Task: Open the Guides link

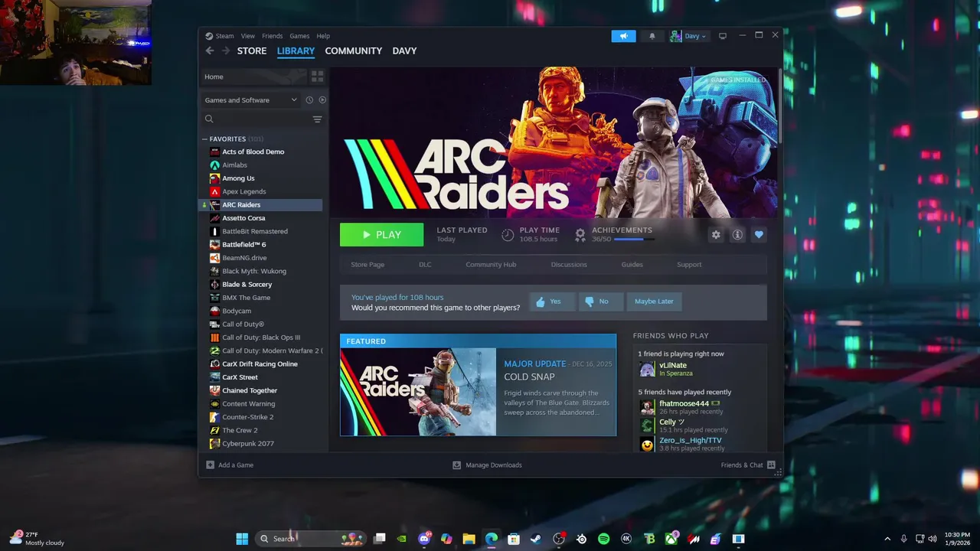Action: 632,265
